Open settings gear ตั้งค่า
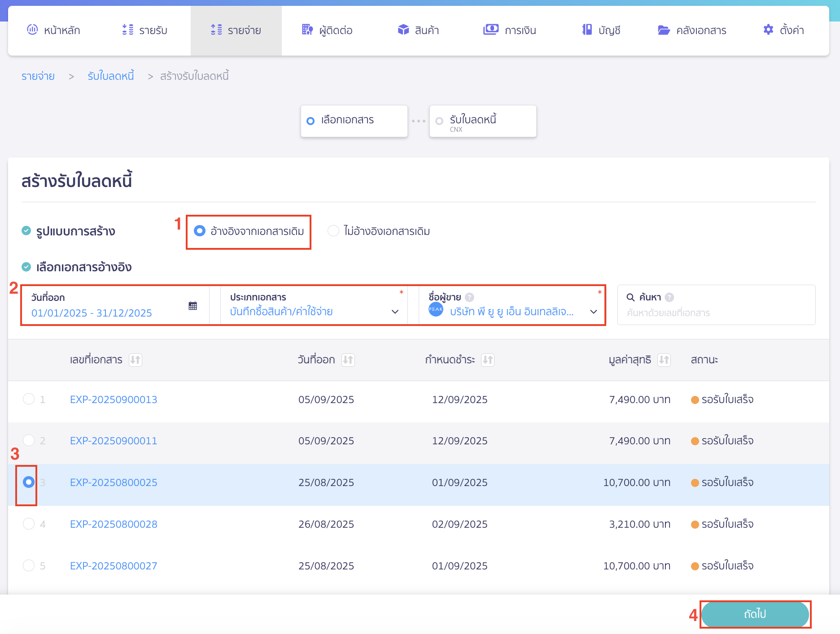This screenshot has width=840, height=634. [x=783, y=30]
